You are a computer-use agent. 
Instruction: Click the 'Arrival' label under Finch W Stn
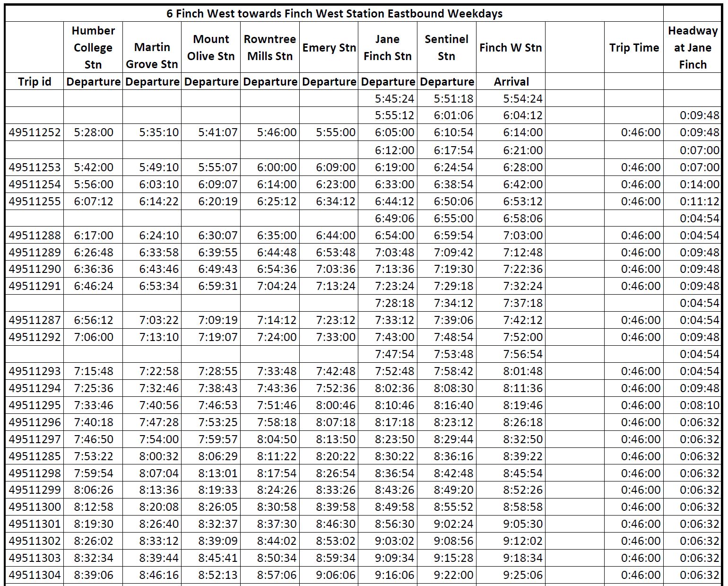511,81
